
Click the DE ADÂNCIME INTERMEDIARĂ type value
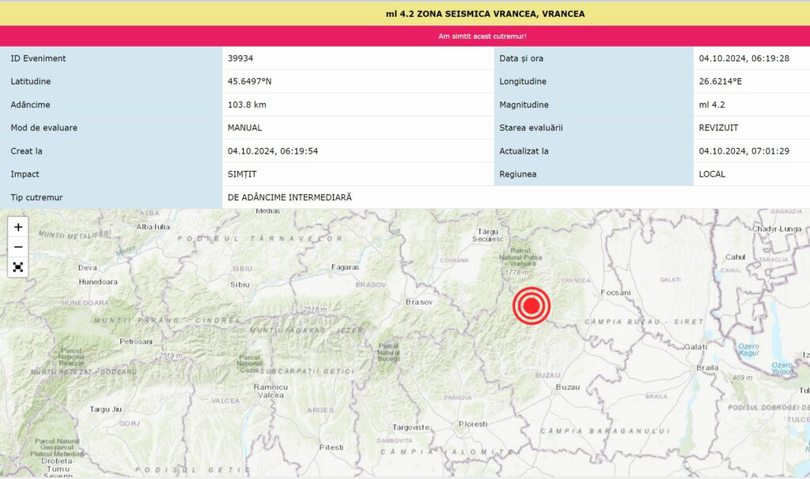(289, 198)
